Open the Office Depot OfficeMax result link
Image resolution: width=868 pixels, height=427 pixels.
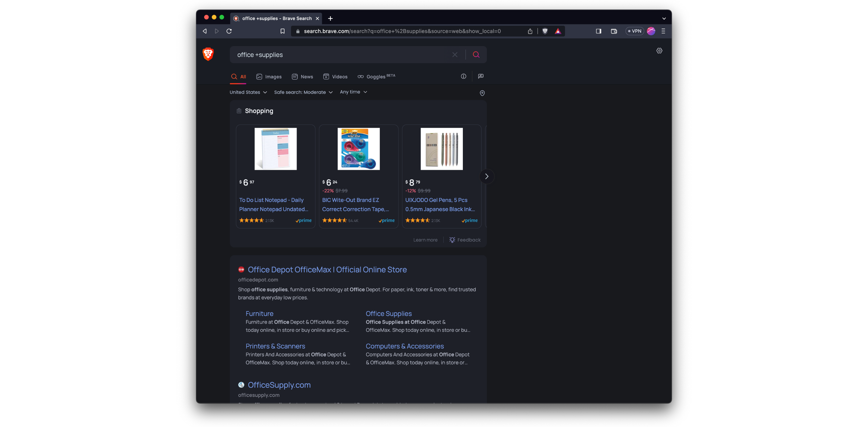pyautogui.click(x=327, y=270)
